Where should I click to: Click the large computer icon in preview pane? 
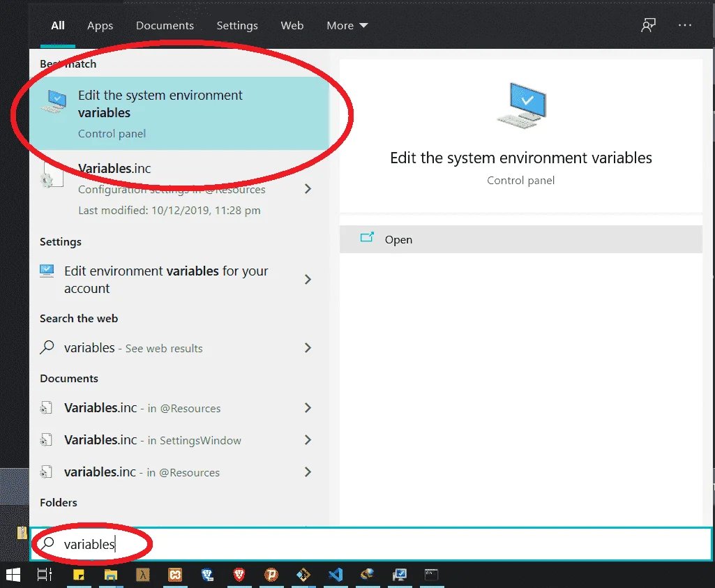[522, 106]
